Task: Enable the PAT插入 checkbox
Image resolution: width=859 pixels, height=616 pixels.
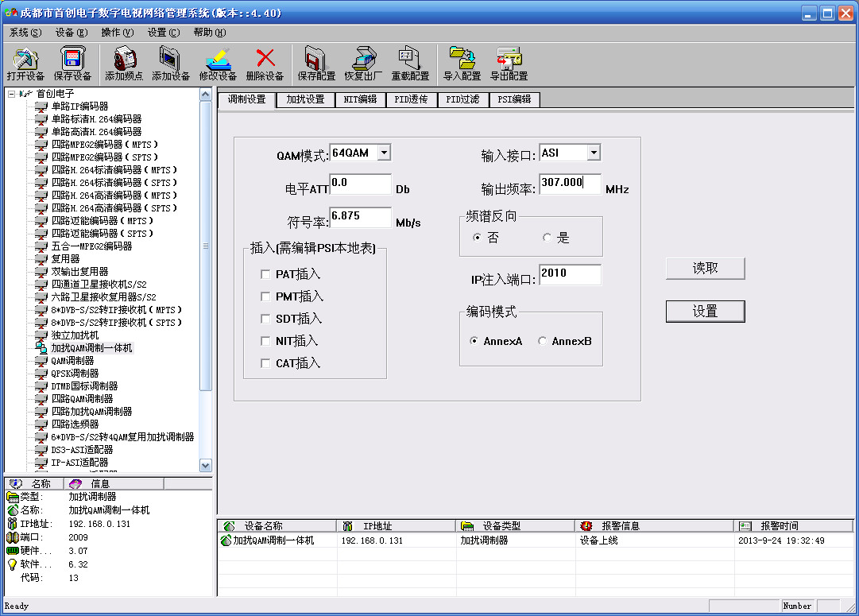Action: (x=265, y=274)
